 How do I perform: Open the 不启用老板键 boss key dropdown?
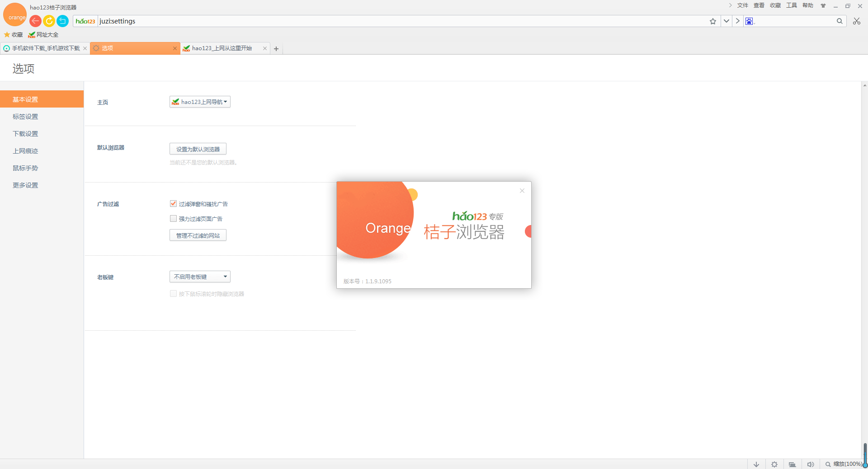[200, 277]
